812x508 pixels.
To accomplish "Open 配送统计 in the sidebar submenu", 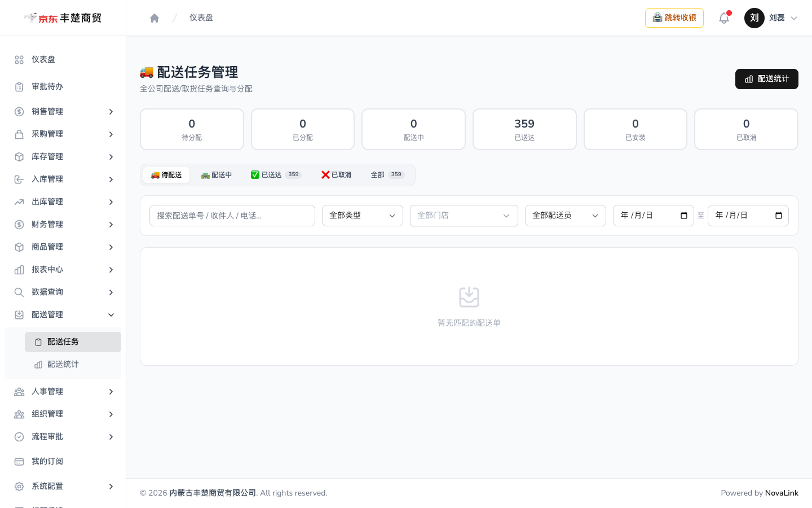I will 73,365.
